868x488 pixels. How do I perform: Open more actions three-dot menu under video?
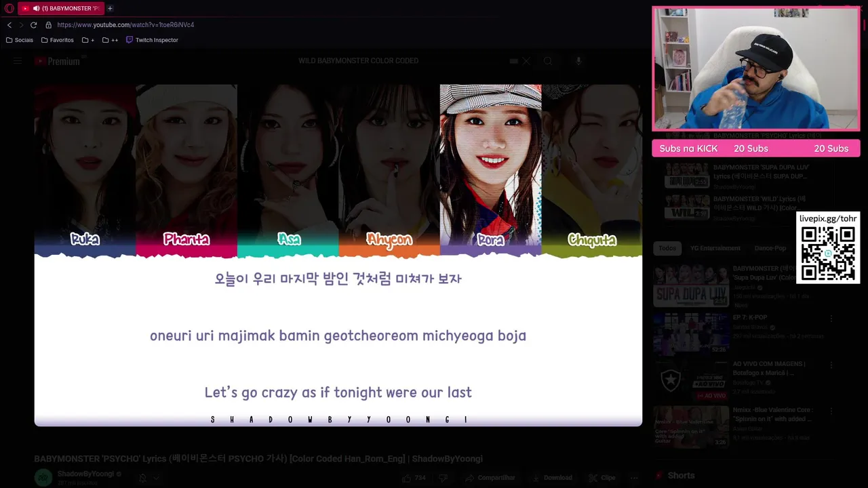coord(634,478)
